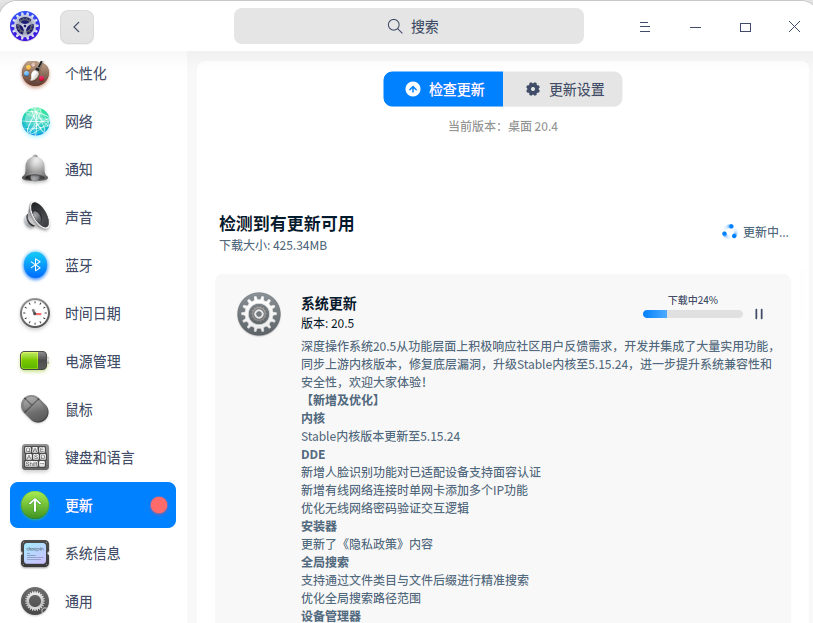Click the 全局搜索 section heading
Viewport: 813px width, 623px height.
click(325, 562)
